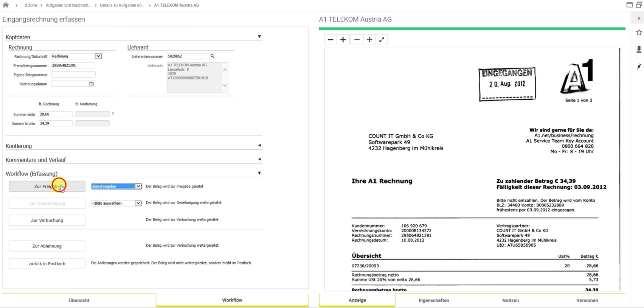Show the Versionen tab
The image size is (644, 308).
point(587,300)
